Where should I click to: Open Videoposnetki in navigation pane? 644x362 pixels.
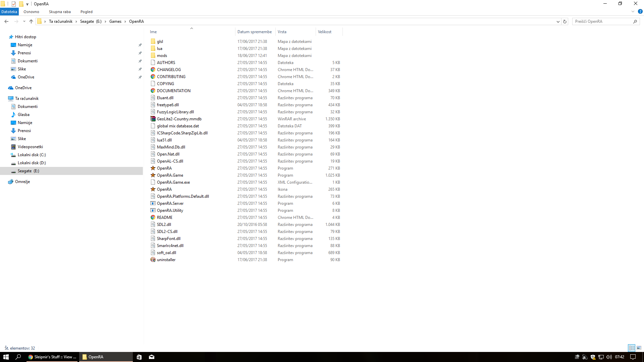coord(30,147)
